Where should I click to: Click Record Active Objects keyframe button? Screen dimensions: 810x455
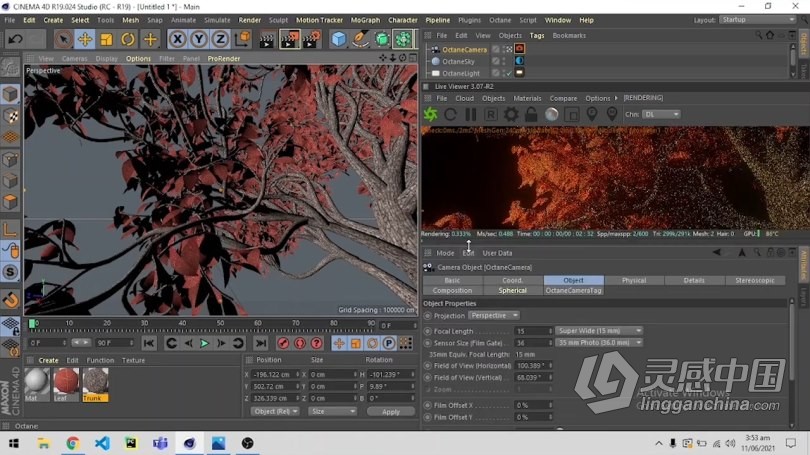[x=283, y=343]
